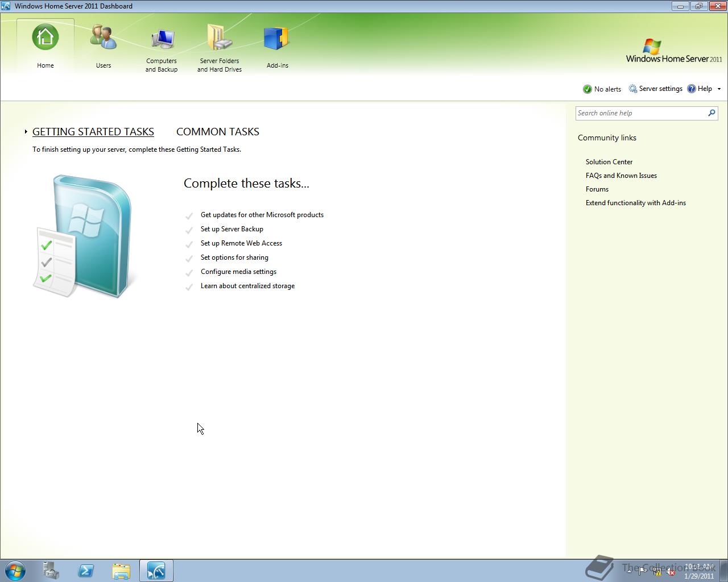This screenshot has height=582, width=728.
Task: Open Get updates for other Microsoft products
Action: [x=262, y=215]
